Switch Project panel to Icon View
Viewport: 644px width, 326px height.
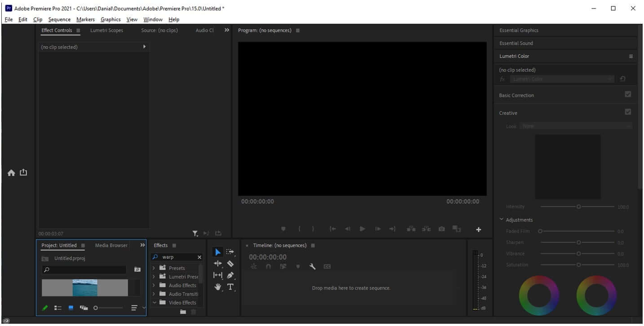71,308
